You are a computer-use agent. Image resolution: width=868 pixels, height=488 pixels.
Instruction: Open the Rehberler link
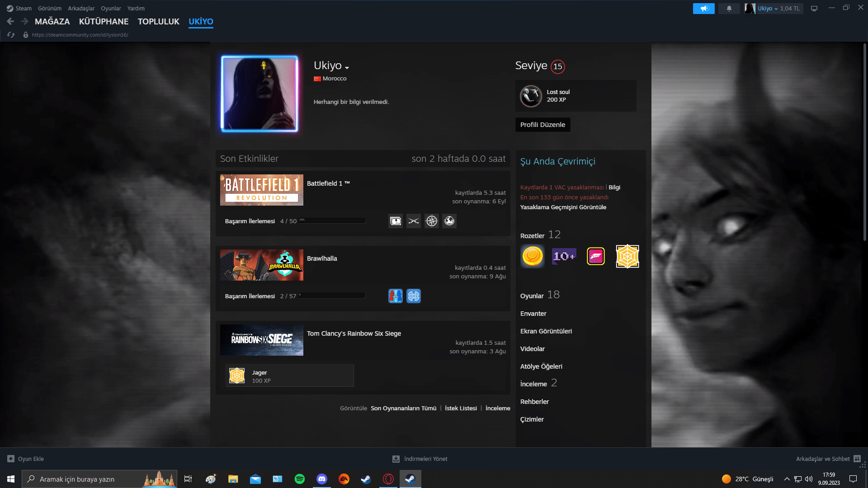pos(534,402)
